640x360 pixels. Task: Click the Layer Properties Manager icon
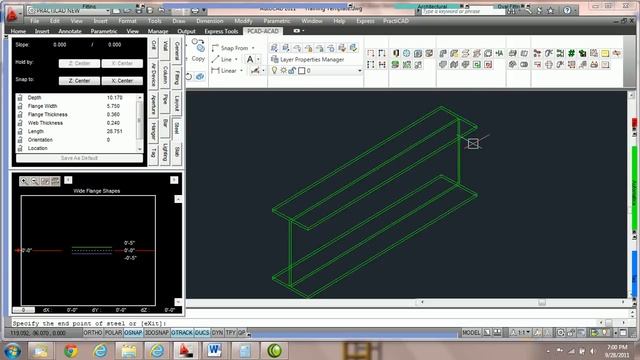point(275,60)
